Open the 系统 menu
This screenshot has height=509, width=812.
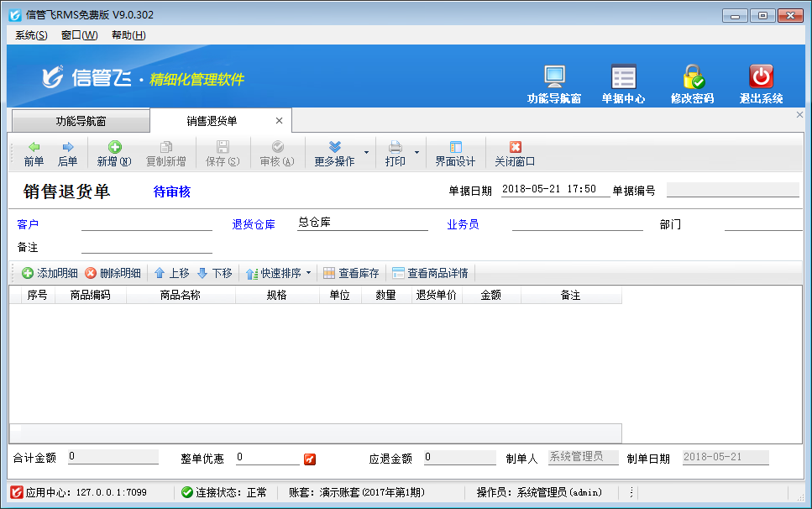coord(31,35)
